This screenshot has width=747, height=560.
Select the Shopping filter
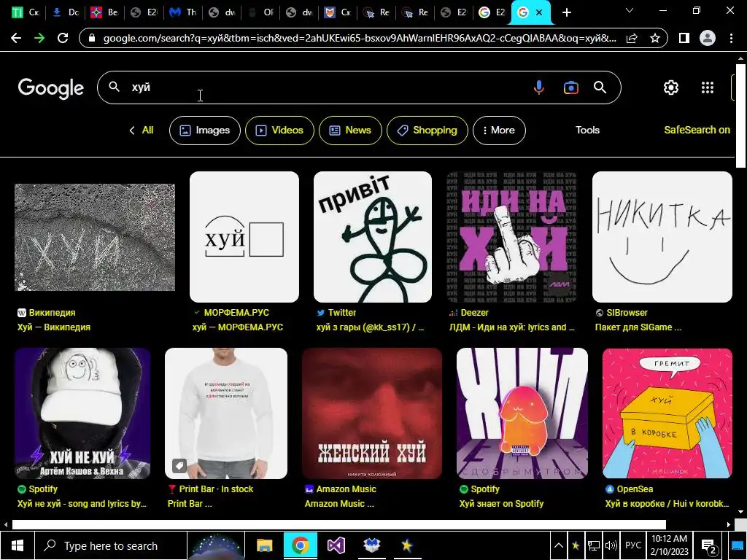click(x=427, y=131)
